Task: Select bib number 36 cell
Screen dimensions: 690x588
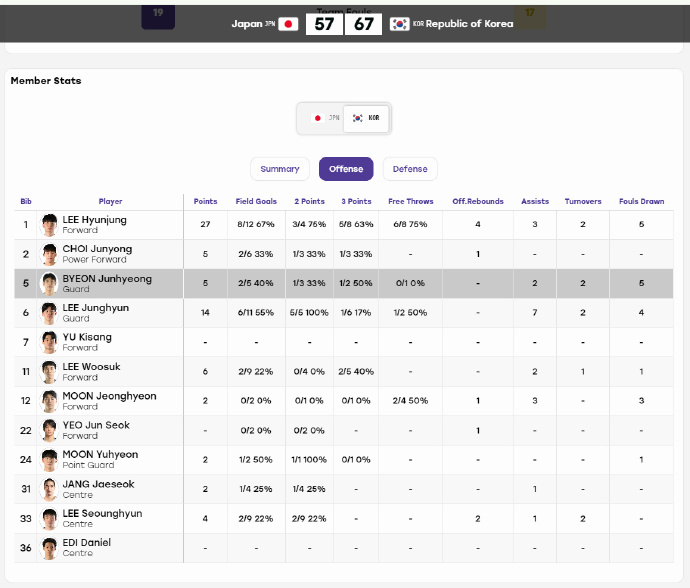Action: click(26, 548)
